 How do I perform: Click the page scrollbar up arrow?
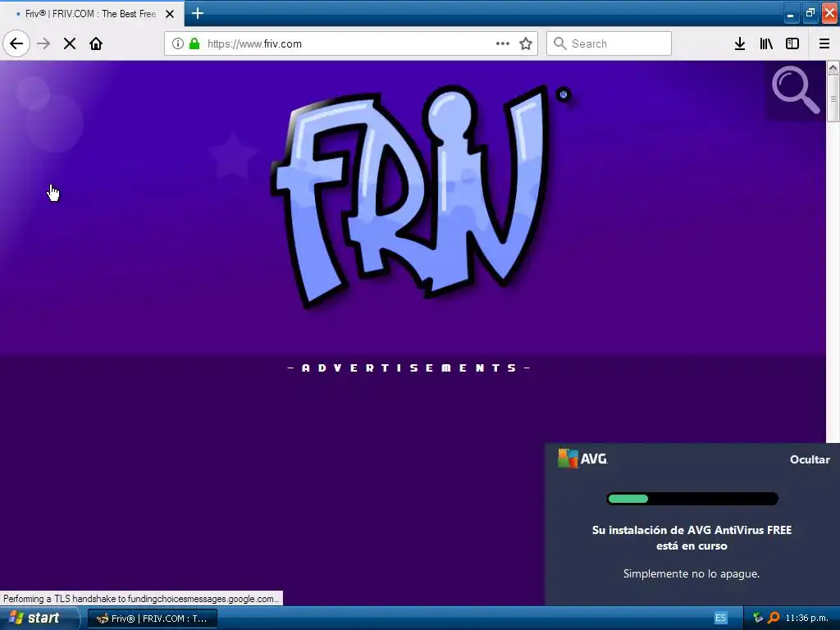[x=833, y=67]
